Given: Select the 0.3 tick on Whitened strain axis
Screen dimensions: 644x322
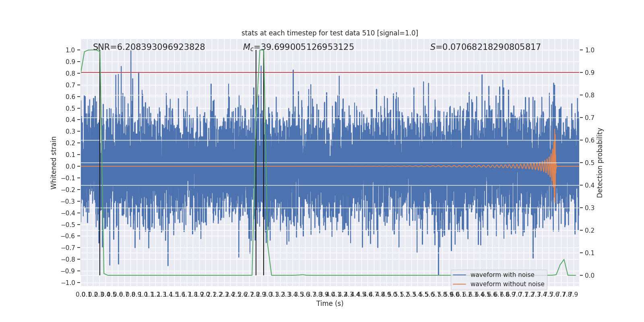Looking at the screenshot, I should (70, 132).
